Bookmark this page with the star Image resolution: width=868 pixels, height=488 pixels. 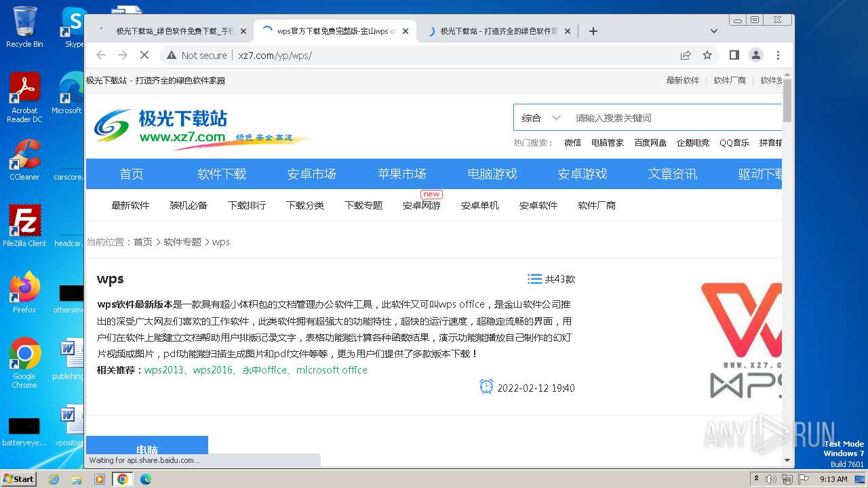click(x=707, y=55)
